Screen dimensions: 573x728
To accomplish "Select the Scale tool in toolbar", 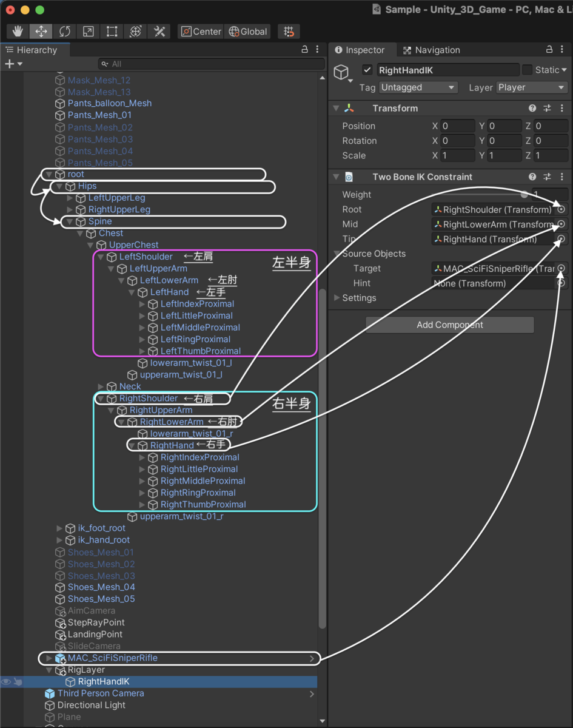I will 89,32.
